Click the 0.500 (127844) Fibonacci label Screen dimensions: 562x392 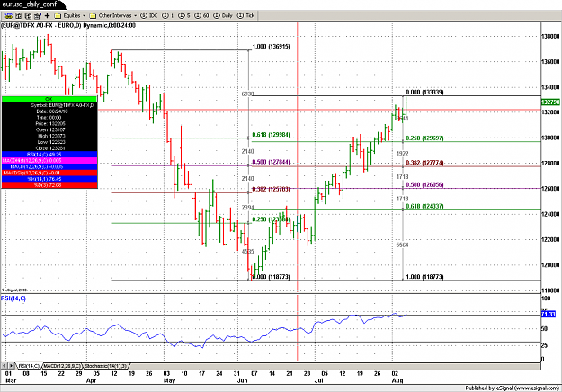[x=271, y=162]
